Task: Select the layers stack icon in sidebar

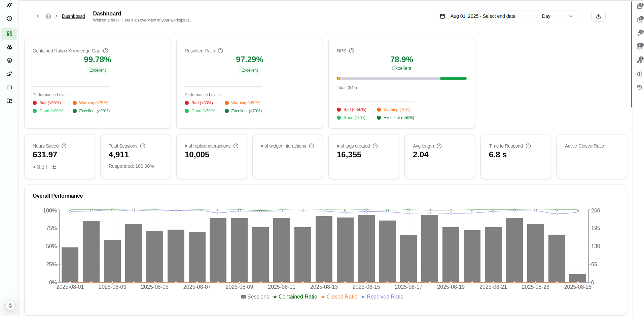Action: [x=9, y=61]
